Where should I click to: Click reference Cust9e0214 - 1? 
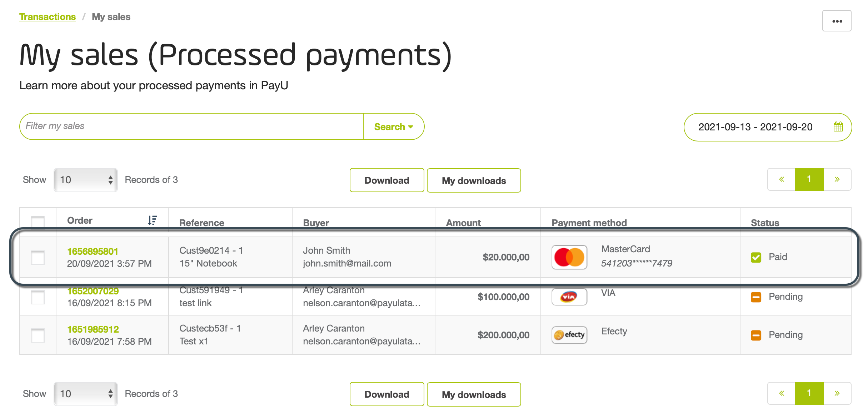tap(211, 250)
